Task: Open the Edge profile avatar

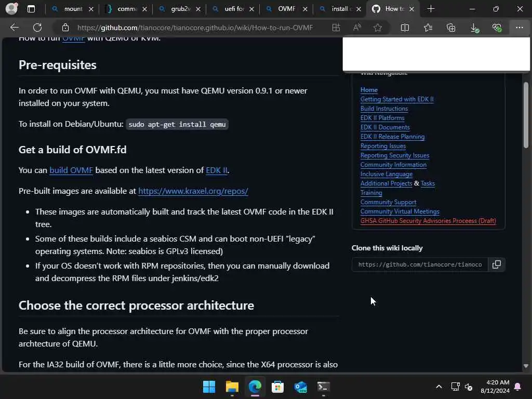Action: 11,8
